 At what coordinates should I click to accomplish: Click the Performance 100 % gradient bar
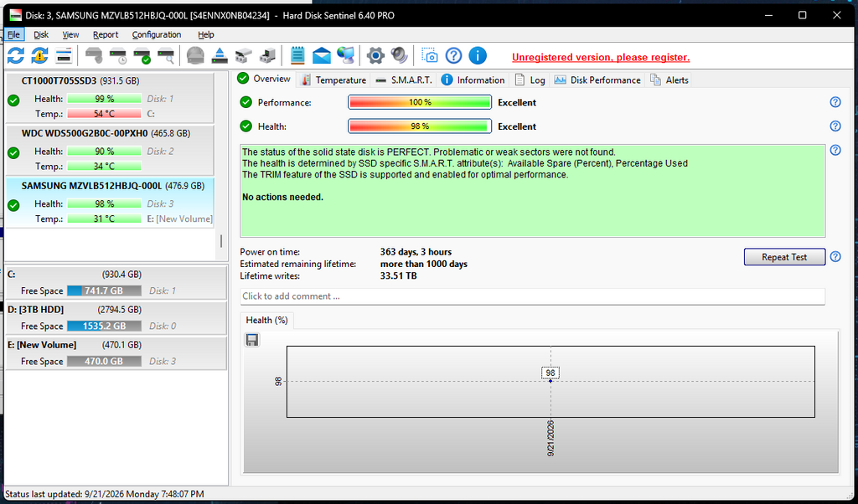[420, 102]
